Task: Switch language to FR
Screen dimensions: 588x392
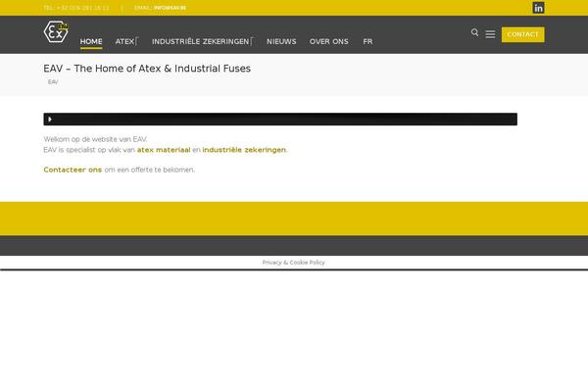Action: coord(367,41)
